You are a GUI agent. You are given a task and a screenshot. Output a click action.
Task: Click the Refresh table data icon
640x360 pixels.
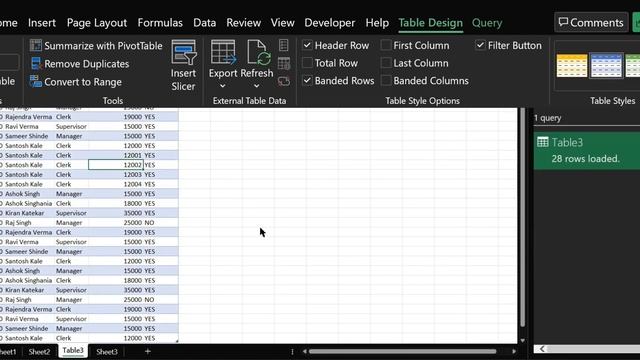pos(259,52)
